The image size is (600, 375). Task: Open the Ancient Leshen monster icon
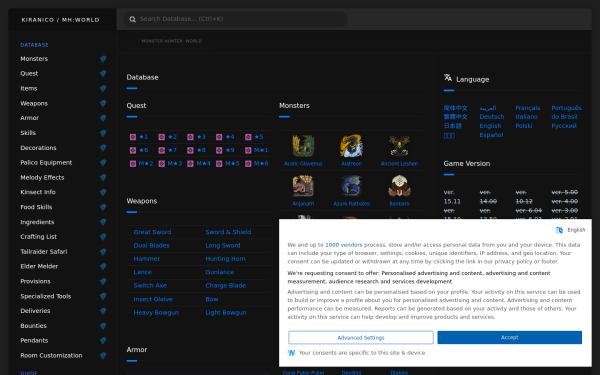399,146
